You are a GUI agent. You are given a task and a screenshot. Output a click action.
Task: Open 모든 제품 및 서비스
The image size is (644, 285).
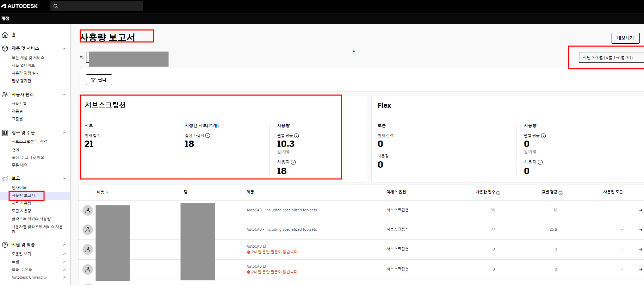point(28,57)
